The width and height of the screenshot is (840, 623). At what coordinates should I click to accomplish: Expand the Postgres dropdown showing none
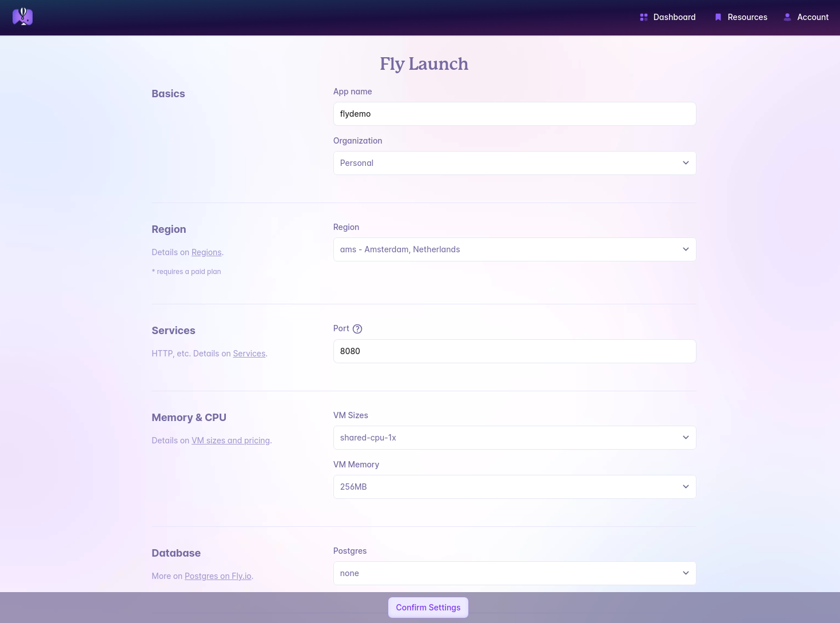coord(515,573)
